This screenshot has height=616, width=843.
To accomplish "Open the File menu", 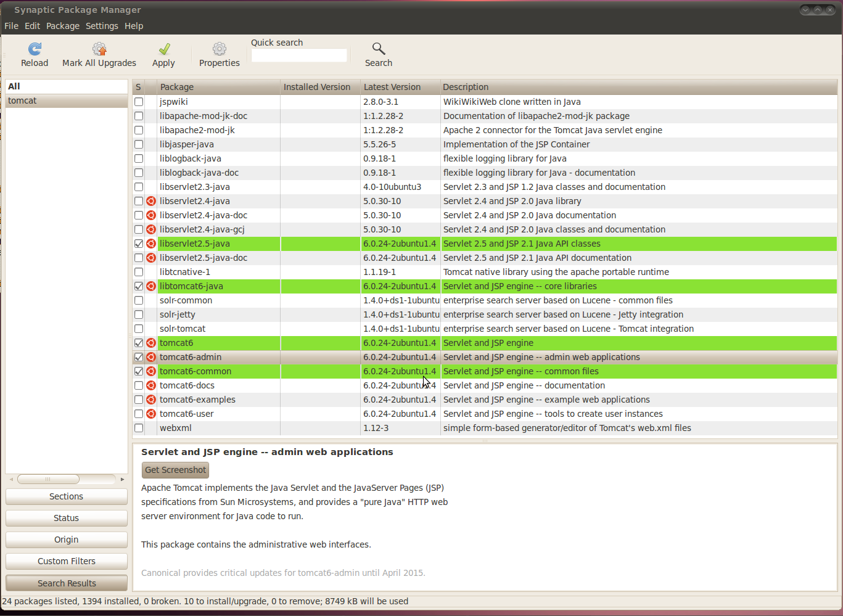I will 11,26.
